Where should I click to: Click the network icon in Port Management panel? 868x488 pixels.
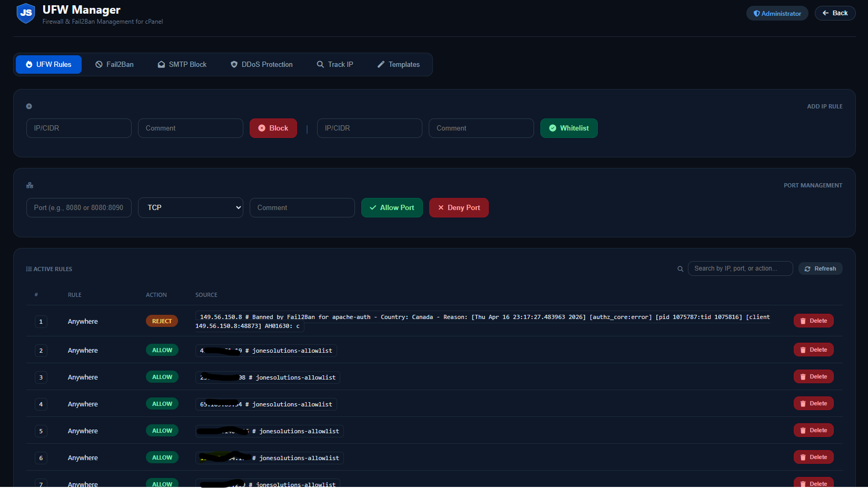tap(29, 185)
